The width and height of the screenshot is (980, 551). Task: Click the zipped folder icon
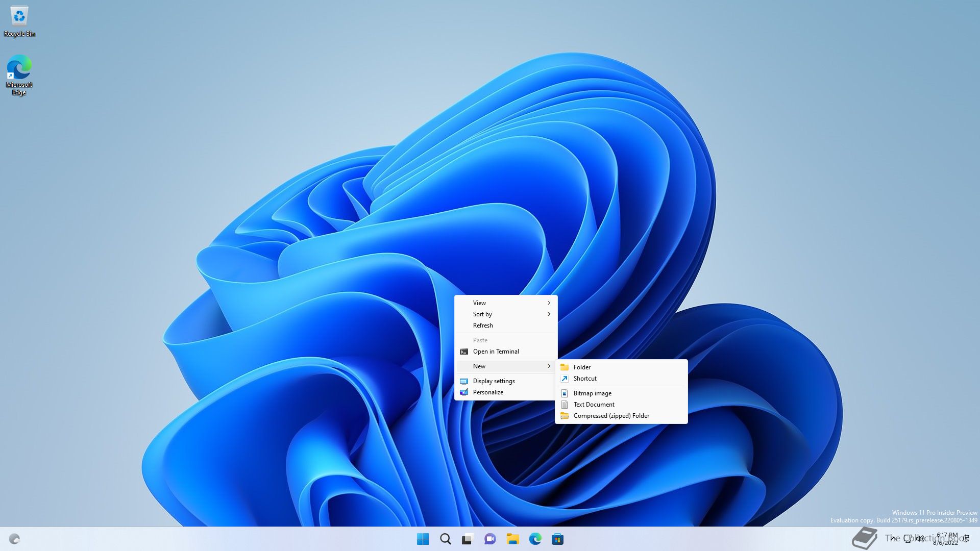565,416
